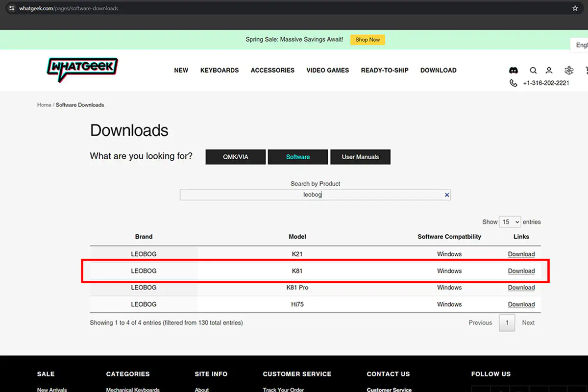Open the ACCESSORIES menu
Viewport: 588px width, 392px height.
[x=272, y=71]
